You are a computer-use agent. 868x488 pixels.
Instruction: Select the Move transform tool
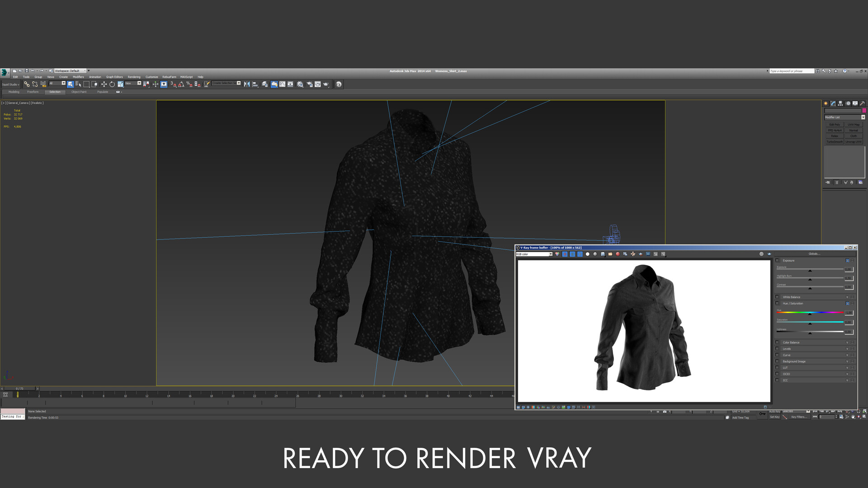(x=104, y=84)
